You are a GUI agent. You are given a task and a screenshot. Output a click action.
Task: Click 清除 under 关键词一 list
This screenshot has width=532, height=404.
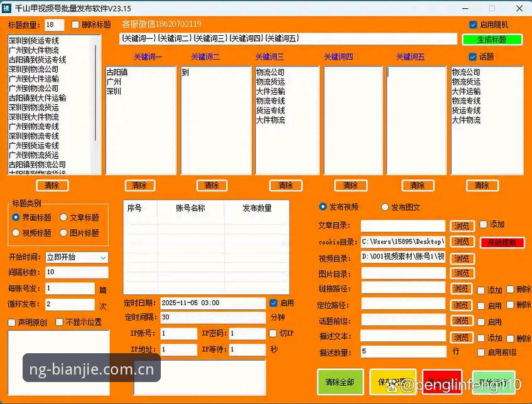[140, 186]
